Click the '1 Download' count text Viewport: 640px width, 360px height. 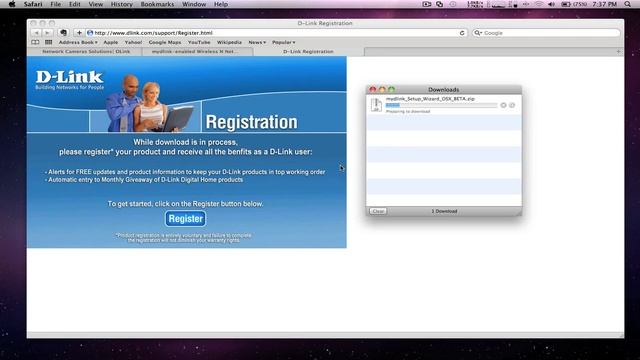coord(444,211)
